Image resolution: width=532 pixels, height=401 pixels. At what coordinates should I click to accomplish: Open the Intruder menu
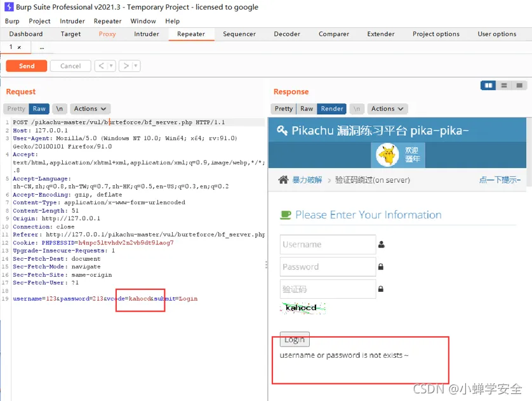click(72, 21)
